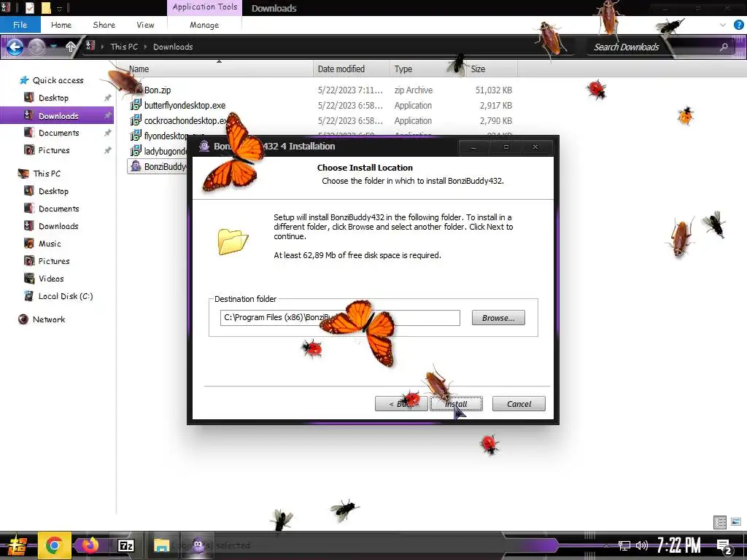Screen dimensions: 747x560
Task: Open the Home ribbon tab
Action: (61, 25)
